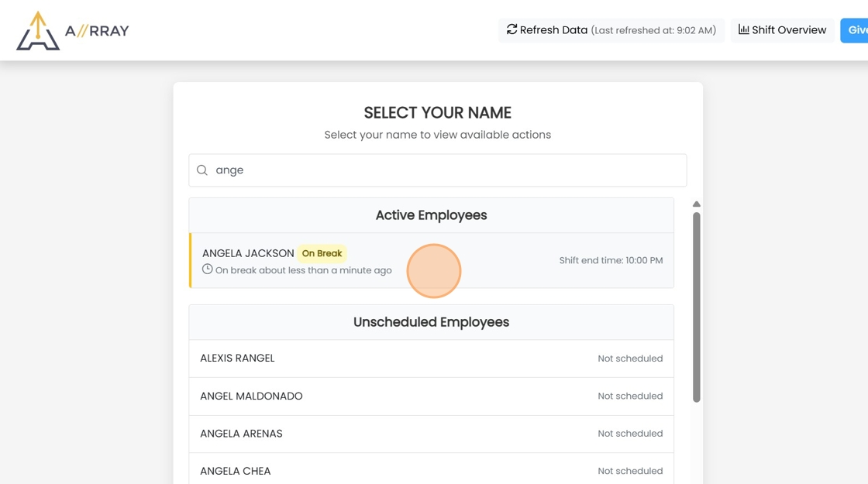
Task: Click the SELECT YOUR NAME heading
Action: 437,113
